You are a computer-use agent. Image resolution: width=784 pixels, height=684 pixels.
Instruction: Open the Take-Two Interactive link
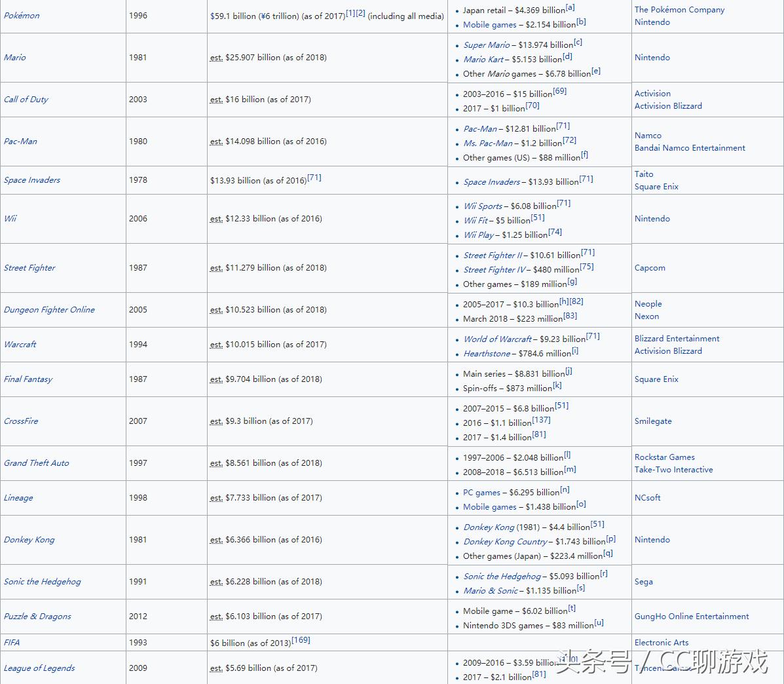pyautogui.click(x=673, y=470)
